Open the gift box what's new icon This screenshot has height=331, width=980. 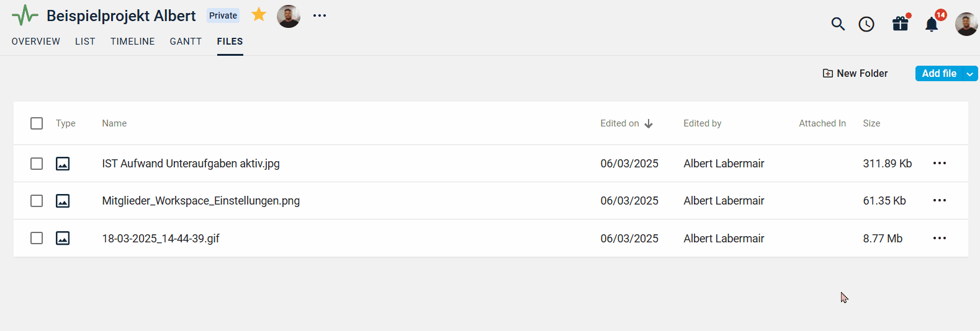901,24
